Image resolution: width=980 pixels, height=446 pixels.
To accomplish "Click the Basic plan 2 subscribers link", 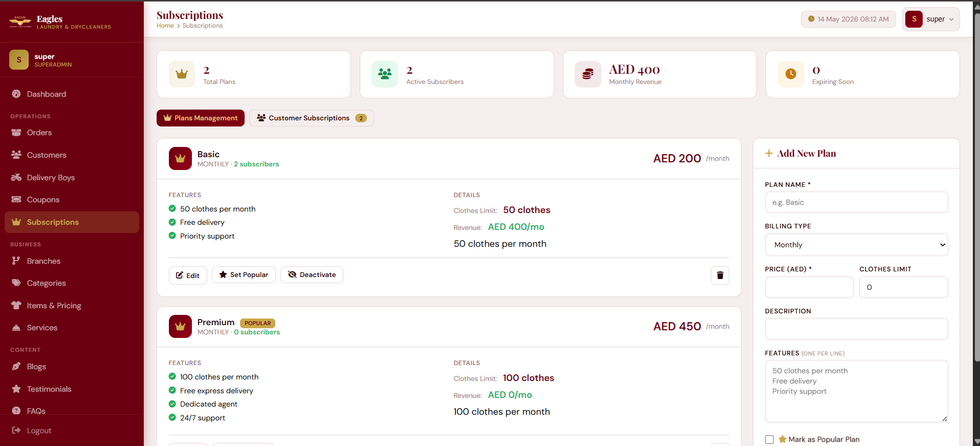I will click(x=256, y=164).
